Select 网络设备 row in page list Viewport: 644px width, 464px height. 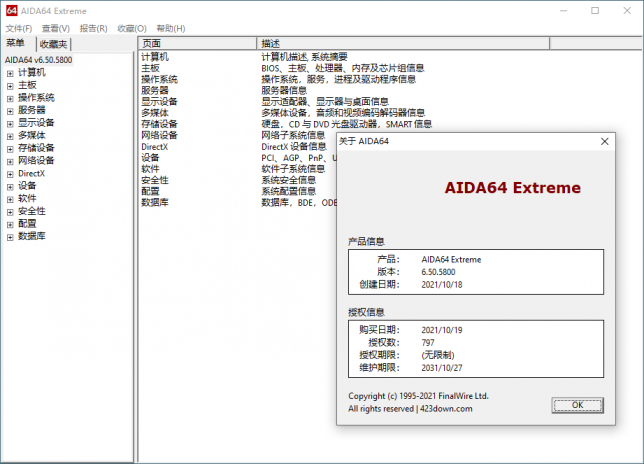click(159, 135)
